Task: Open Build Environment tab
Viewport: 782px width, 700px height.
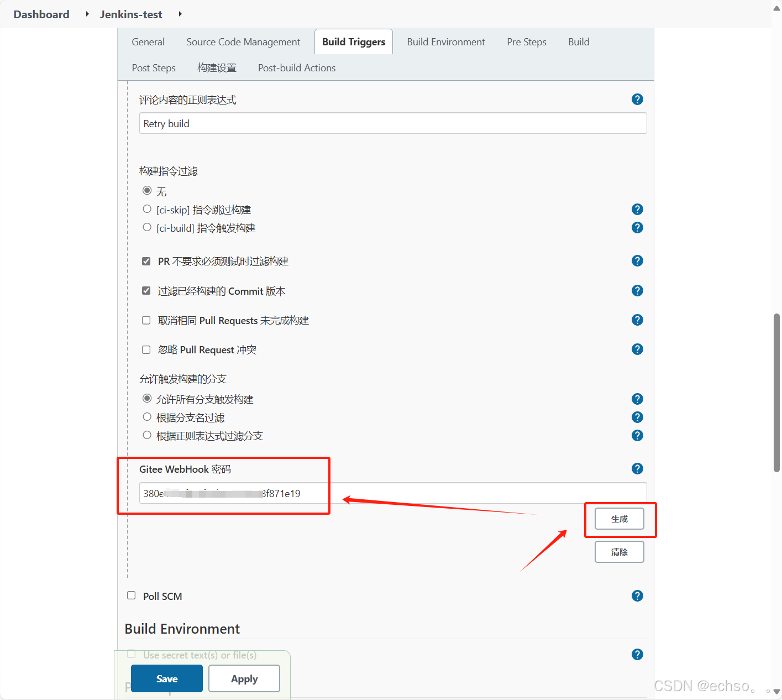Action: click(x=446, y=42)
